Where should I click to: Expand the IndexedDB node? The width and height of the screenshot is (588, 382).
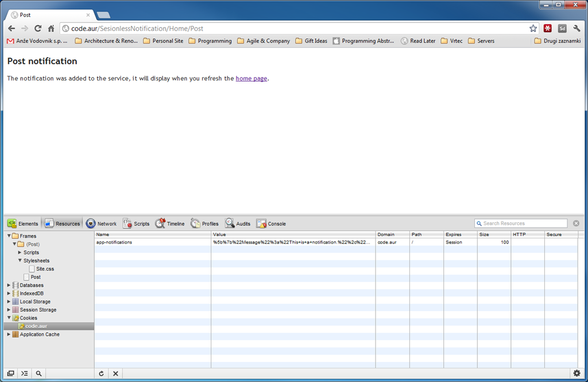(x=9, y=294)
